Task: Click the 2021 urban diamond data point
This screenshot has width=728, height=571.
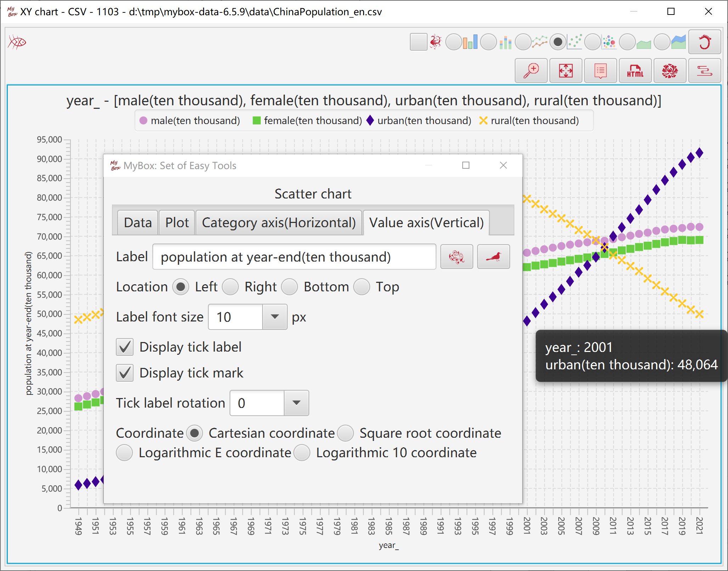Action: [x=699, y=153]
